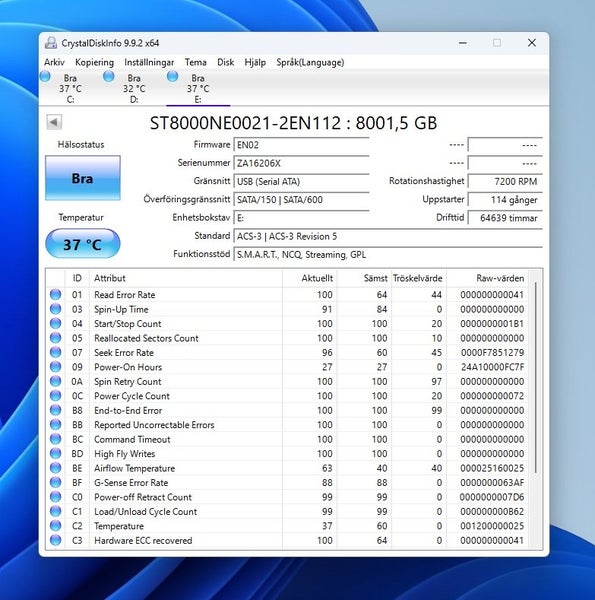Screen dimensions: 595x600
Task: Open the Inställningar menu
Action: point(149,62)
